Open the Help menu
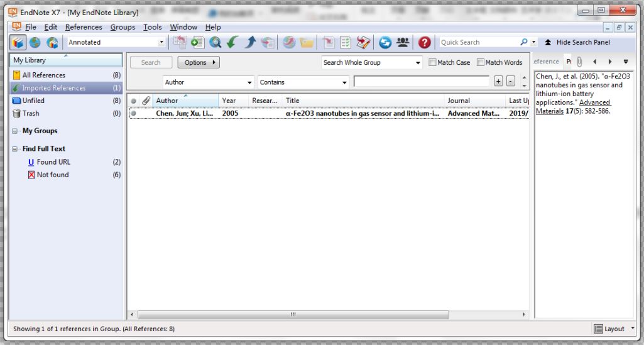Image resolution: width=644 pixels, height=345 pixels. 213,27
